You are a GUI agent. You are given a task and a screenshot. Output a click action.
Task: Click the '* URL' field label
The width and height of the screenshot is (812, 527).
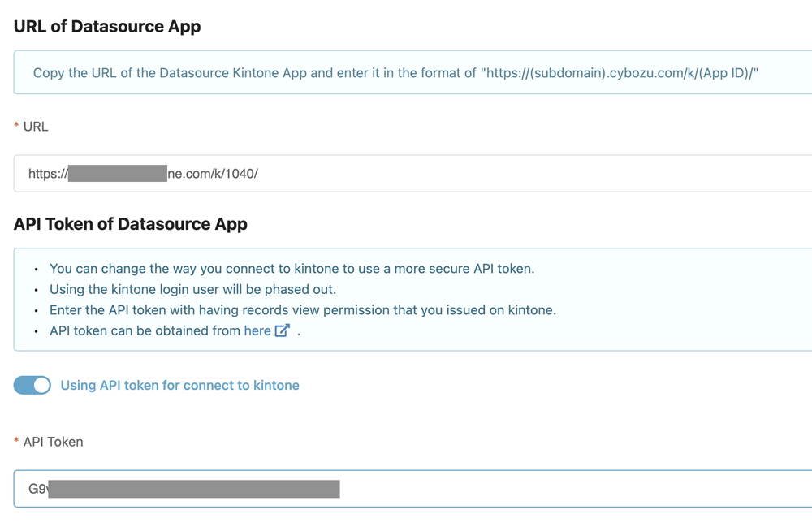pos(31,127)
